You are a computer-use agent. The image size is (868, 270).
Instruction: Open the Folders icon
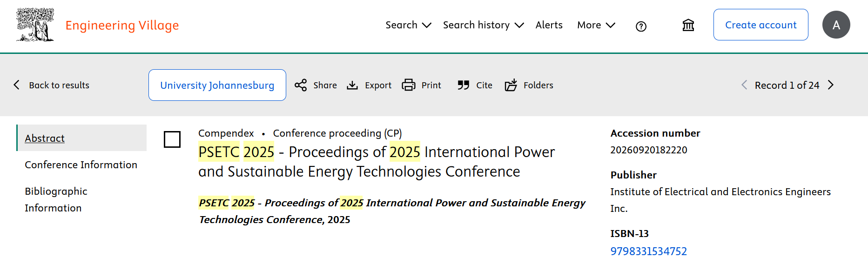pyautogui.click(x=511, y=85)
